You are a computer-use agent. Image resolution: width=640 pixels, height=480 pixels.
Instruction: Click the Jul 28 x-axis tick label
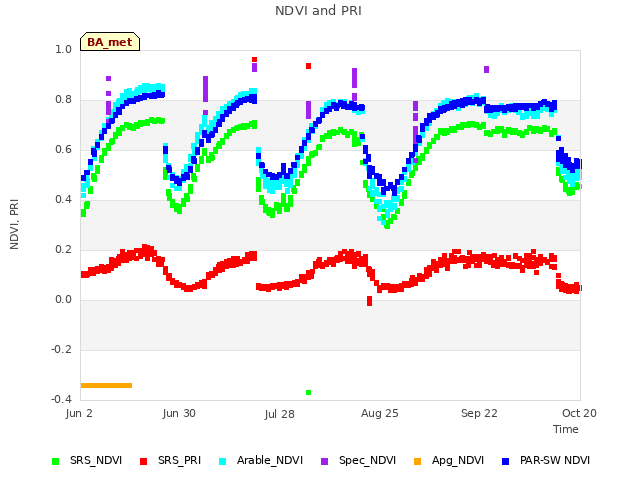click(280, 414)
